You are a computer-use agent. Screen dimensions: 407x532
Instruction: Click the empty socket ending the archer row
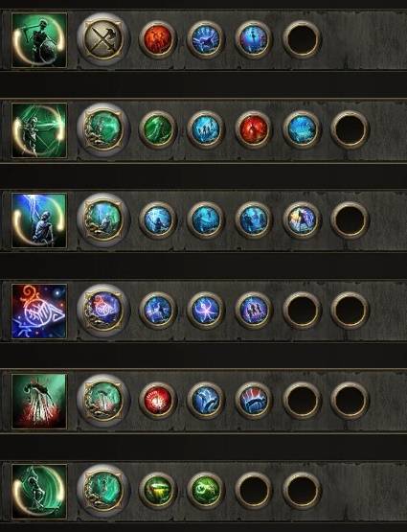350,129
